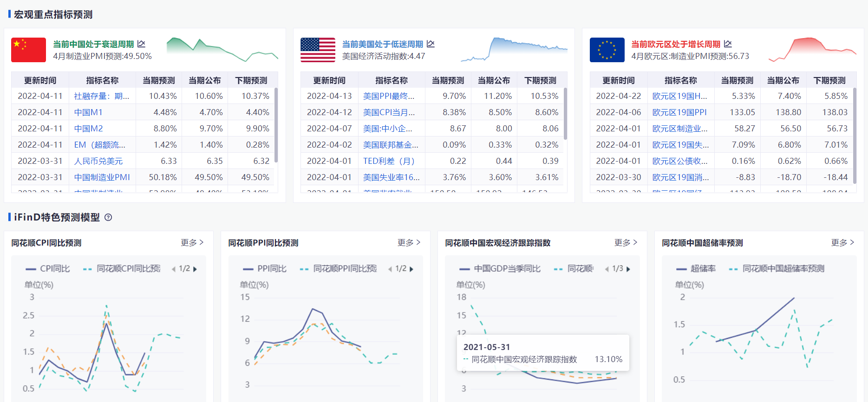This screenshot has height=402, width=868.
Task: Open the 当前欧元区处于增长周期 title link
Action: click(676, 44)
